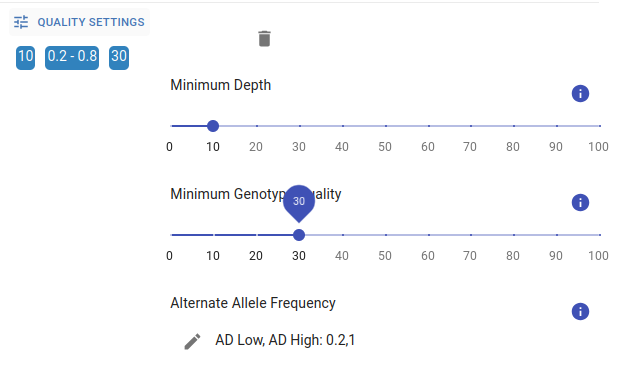
Task: Show Minimum Genotype Quality info icon
Action: tap(580, 203)
